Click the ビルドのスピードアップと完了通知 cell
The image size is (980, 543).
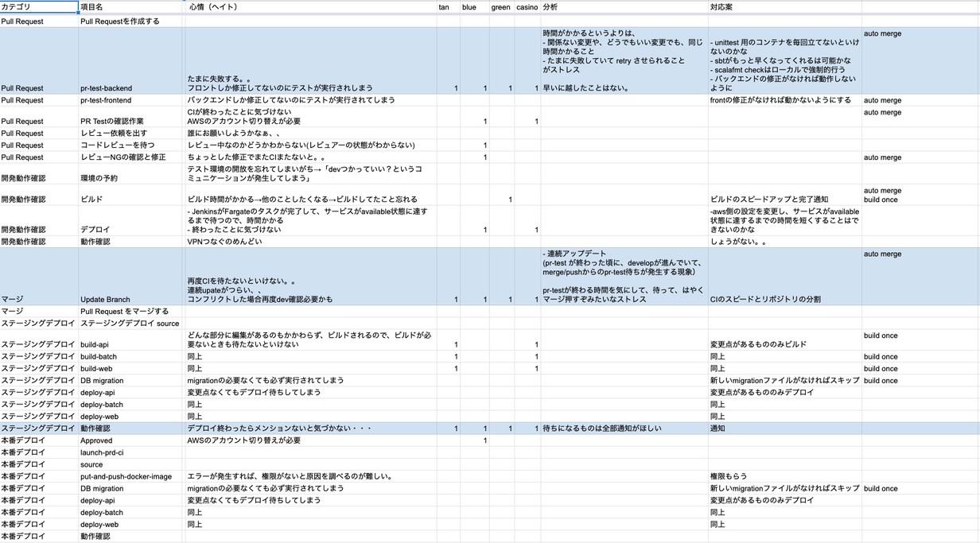tap(785, 195)
